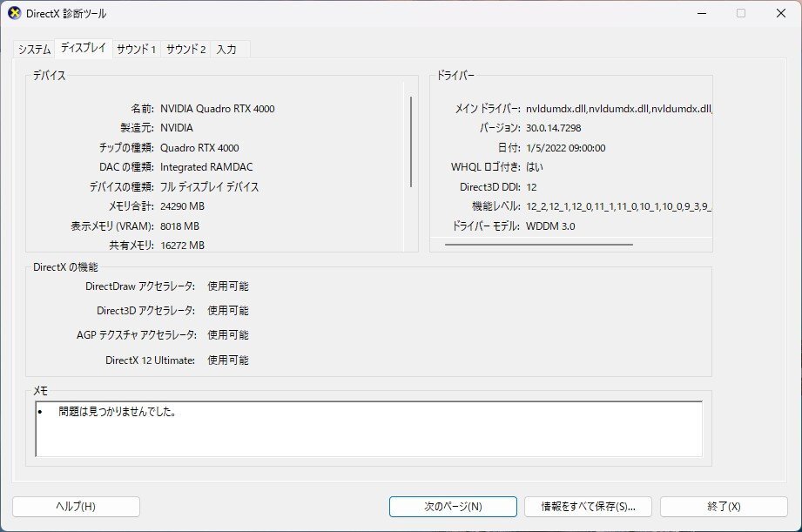Click the 機能レベル label
The image size is (802, 532).
coord(496,206)
